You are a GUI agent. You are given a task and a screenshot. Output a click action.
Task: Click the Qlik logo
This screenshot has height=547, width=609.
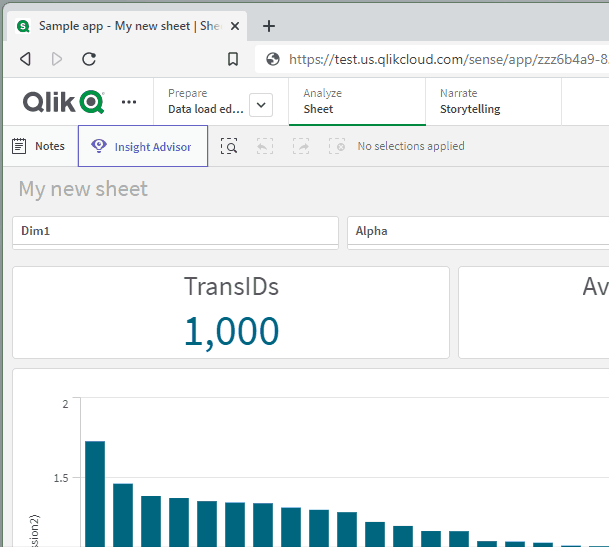click(63, 102)
